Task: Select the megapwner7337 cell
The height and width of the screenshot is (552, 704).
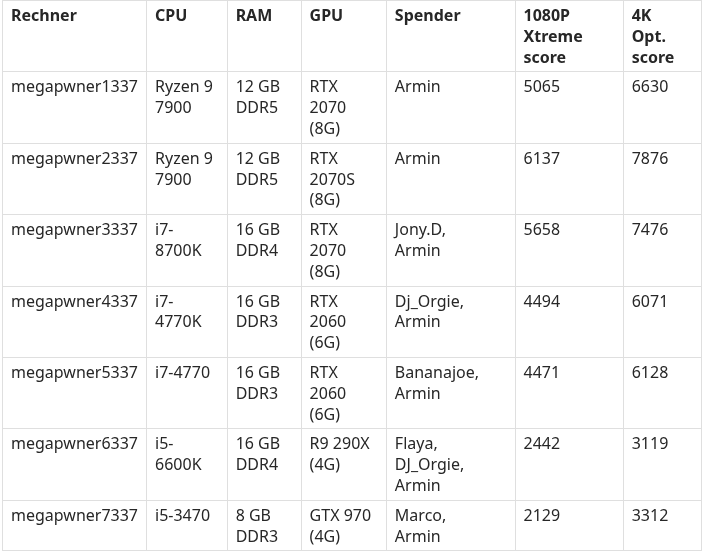Action: 74,516
